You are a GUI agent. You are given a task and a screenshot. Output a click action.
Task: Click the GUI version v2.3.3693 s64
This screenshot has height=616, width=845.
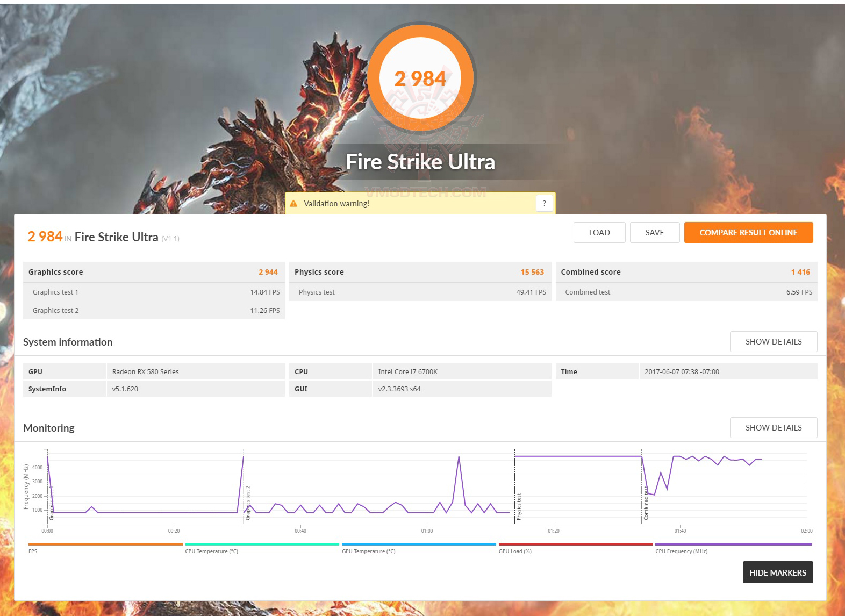[399, 389]
